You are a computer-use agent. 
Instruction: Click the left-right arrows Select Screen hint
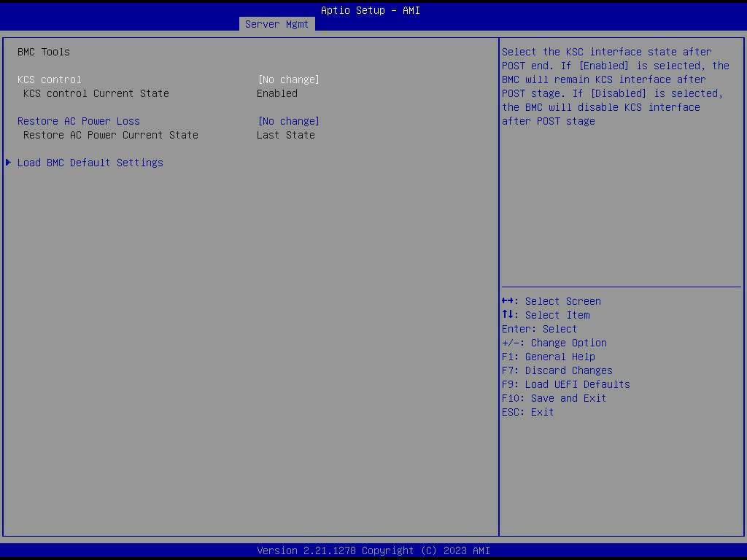551,301
